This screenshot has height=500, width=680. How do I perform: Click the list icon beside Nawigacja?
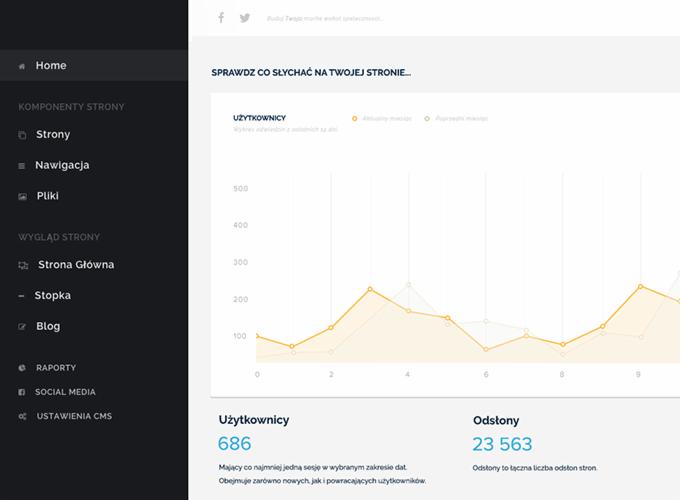point(22,166)
